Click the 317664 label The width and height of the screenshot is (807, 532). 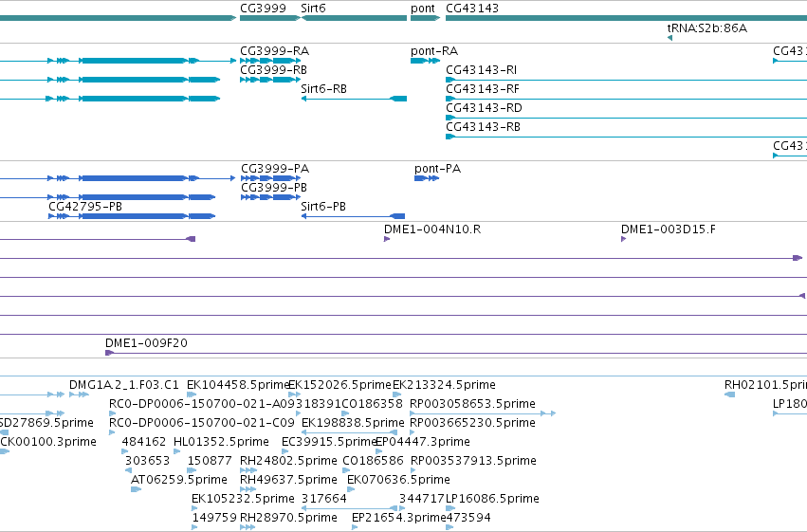pos(324,499)
